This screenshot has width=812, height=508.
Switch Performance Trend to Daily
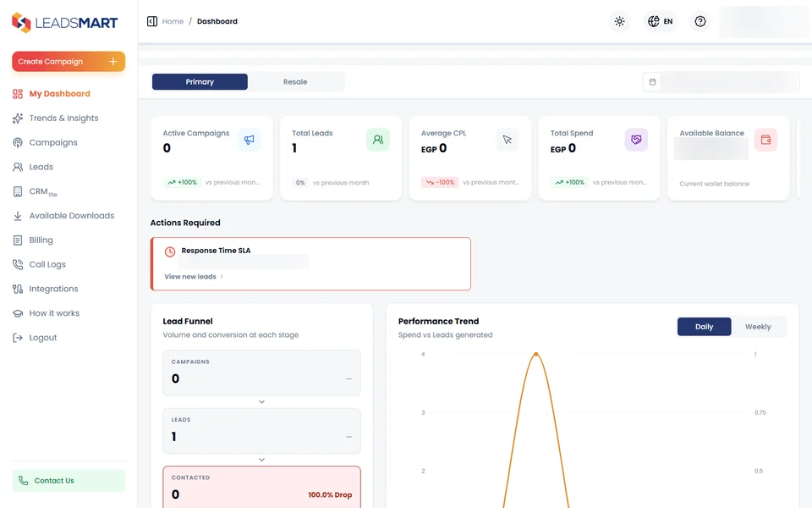[705, 327]
